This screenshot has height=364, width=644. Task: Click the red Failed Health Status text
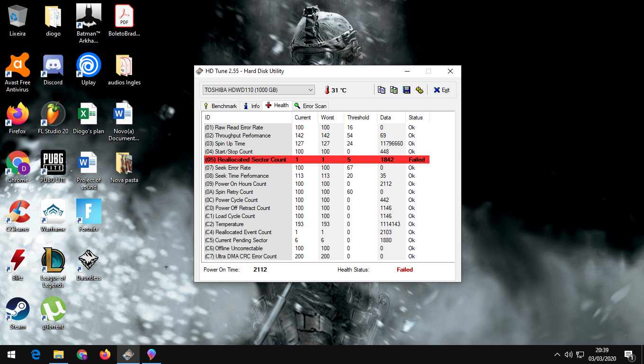coord(405,270)
